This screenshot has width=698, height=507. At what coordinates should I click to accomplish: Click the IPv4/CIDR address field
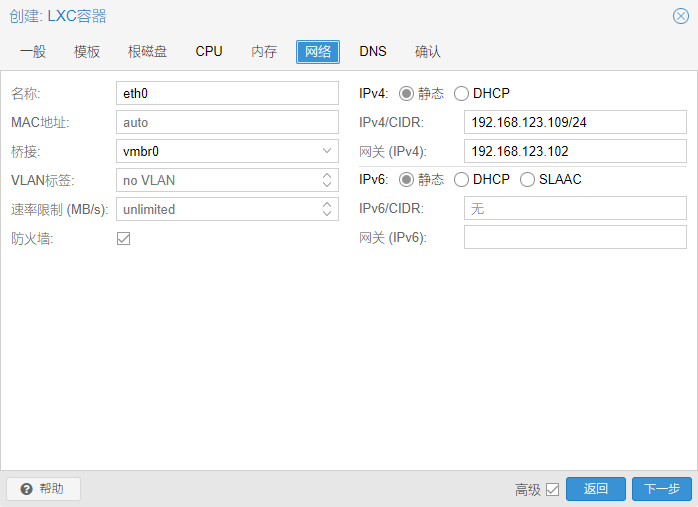click(575, 122)
